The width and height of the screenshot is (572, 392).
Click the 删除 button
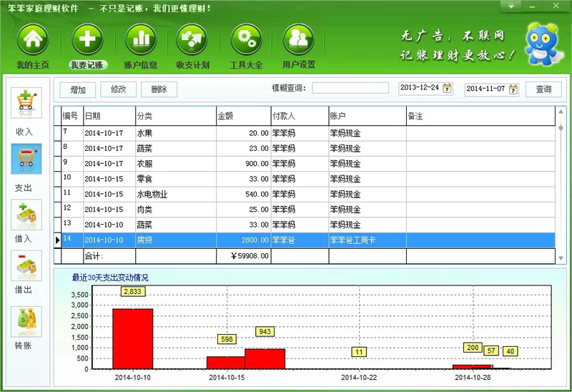159,89
